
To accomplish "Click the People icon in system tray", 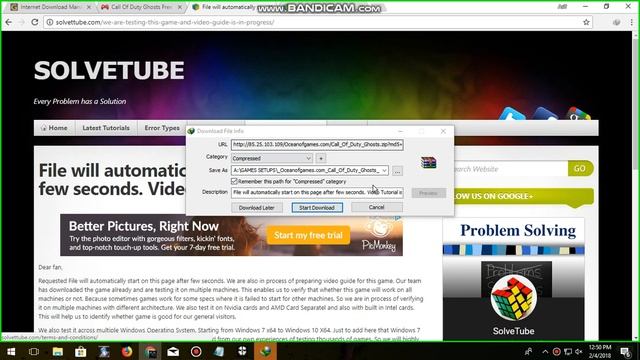I will 529,351.
